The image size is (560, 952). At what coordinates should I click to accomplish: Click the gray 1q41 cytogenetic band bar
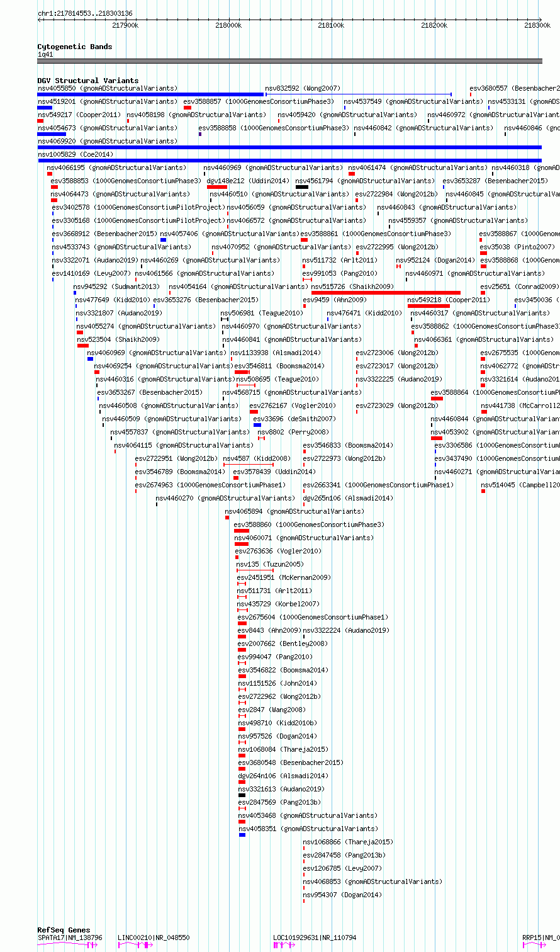(x=289, y=61)
